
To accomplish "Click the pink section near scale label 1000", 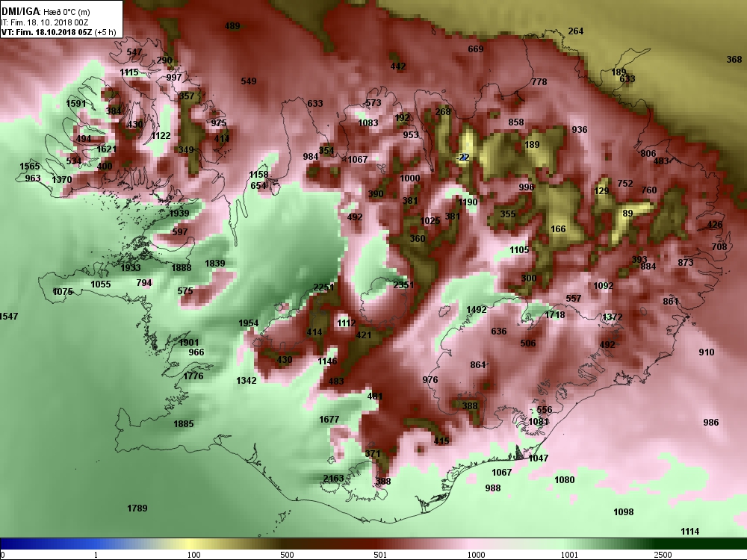I will pos(475,544).
